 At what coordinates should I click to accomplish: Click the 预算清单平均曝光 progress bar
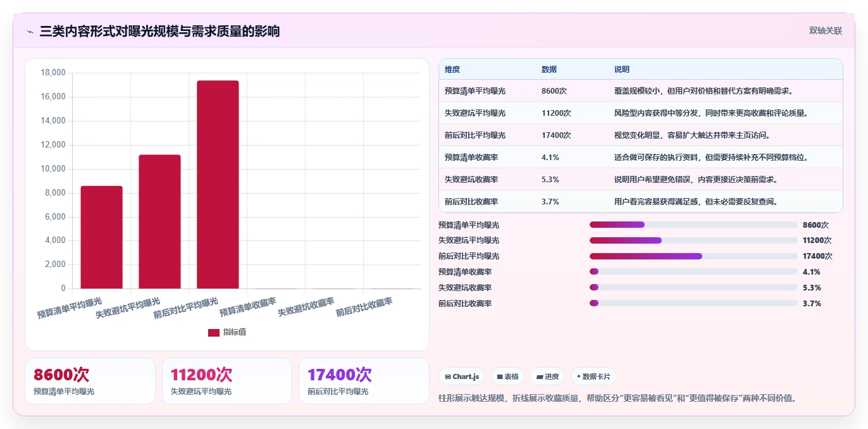[x=693, y=225]
